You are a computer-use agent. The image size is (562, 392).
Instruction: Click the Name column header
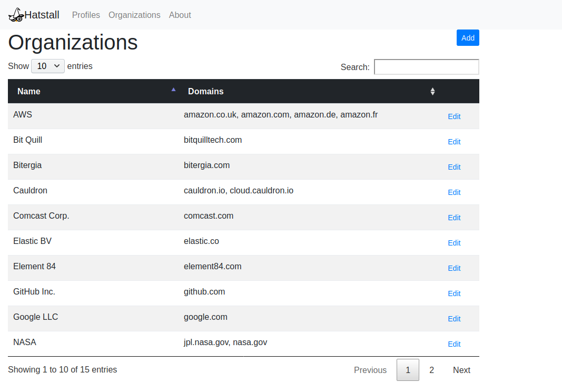[93, 91]
